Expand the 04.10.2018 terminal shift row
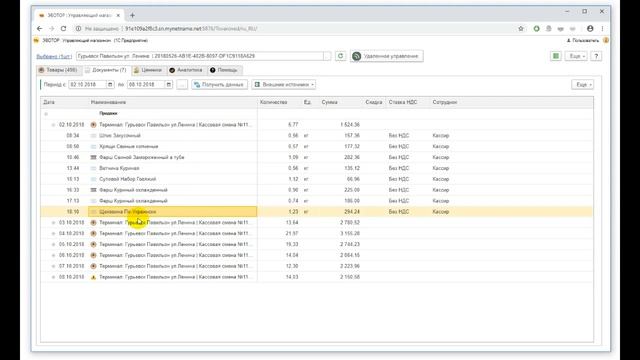The image size is (640, 360). 53,233
